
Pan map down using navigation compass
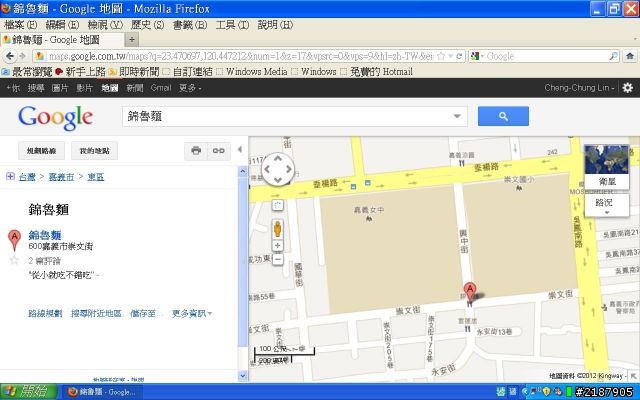pyautogui.click(x=278, y=180)
